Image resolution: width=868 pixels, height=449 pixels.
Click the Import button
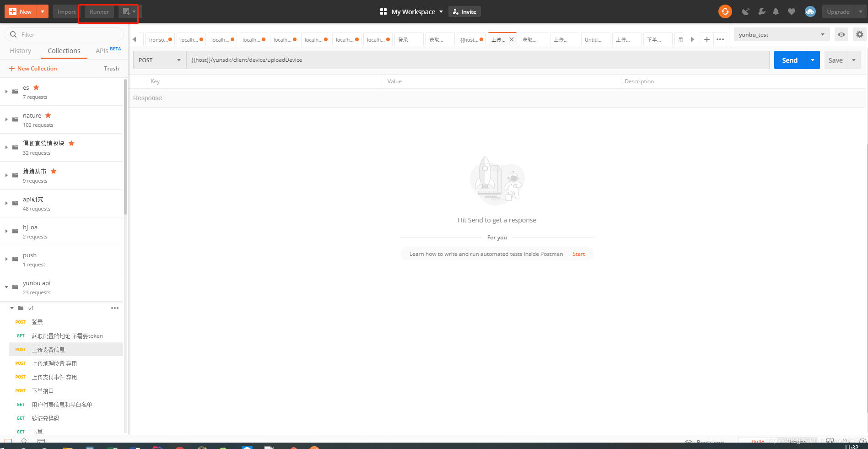click(66, 11)
